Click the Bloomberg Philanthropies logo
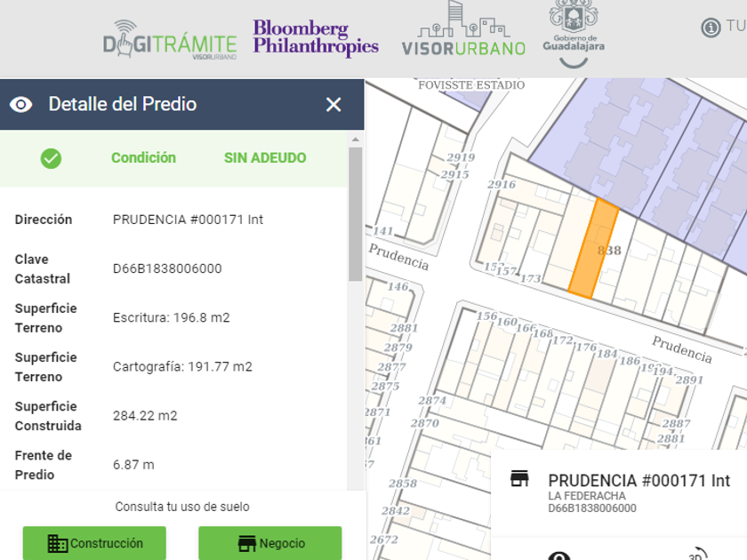Image resolution: width=747 pixels, height=560 pixels. [x=316, y=37]
